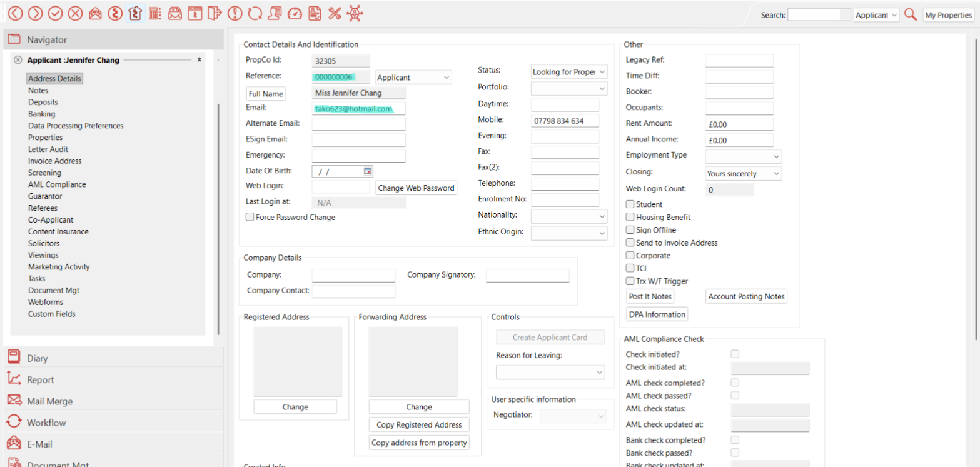Click the checkmark confirm toolbar icon
The image size is (980, 467).
click(55, 13)
